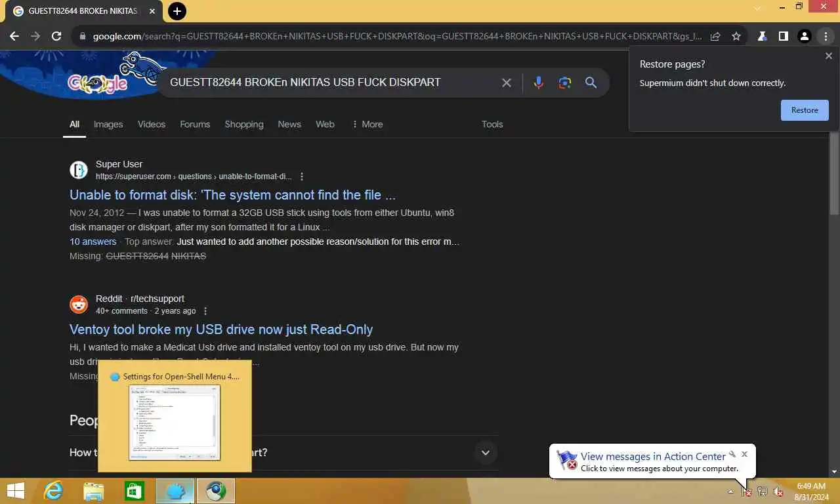Open the labs flask icon in toolbar

(762, 37)
